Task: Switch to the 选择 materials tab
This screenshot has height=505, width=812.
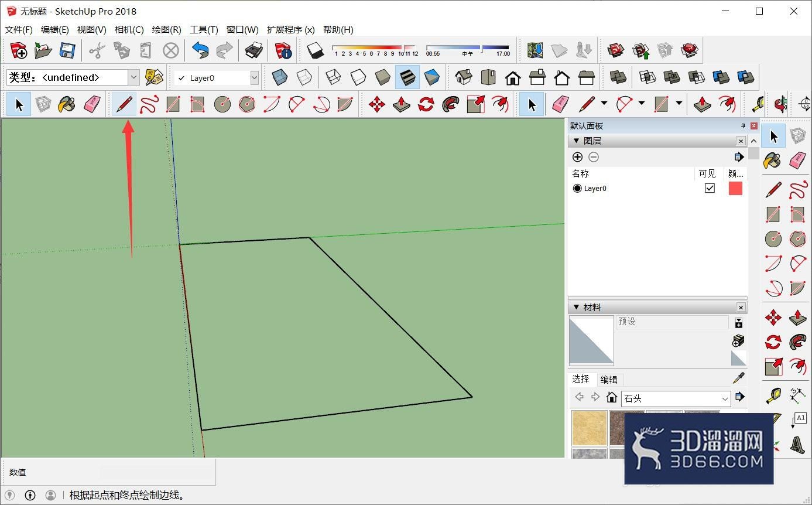Action: (x=581, y=379)
